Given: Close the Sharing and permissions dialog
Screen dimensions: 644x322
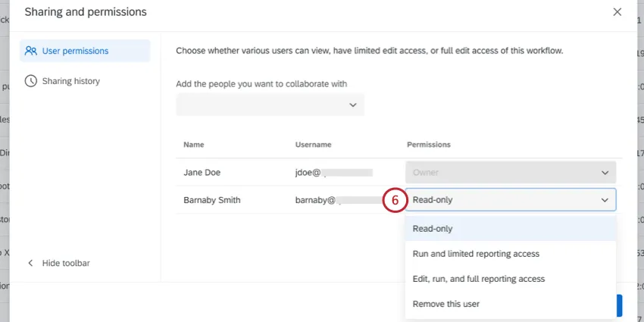Looking at the screenshot, I should pos(617,12).
